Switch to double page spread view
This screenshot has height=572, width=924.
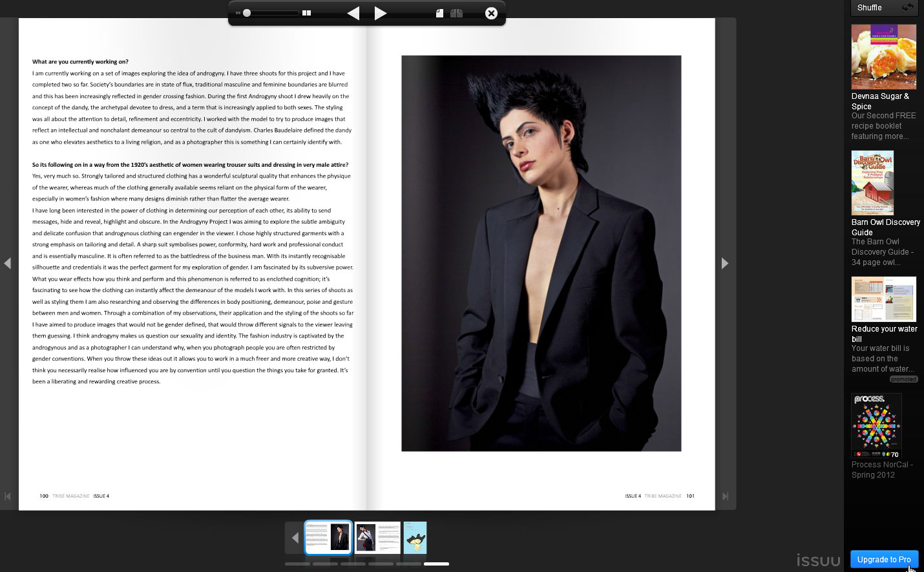click(x=457, y=13)
